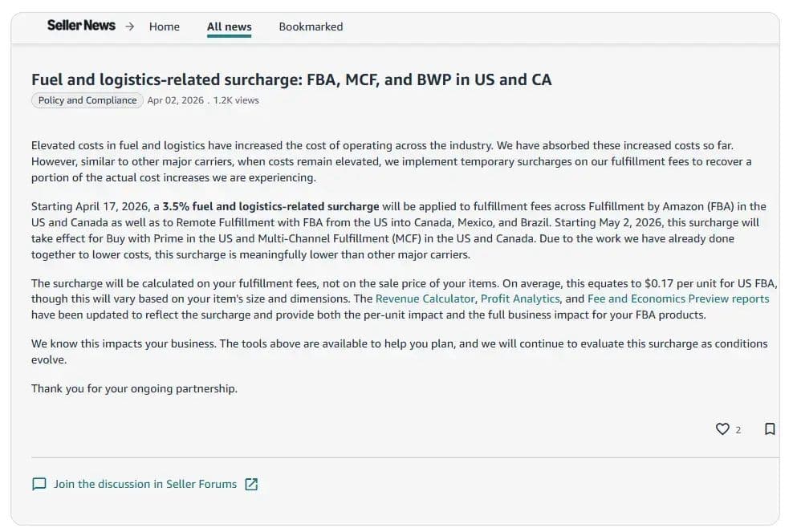This screenshot has height=532, width=793.
Task: Click the arrow icon next to Seller News
Action: pyautogui.click(x=128, y=25)
